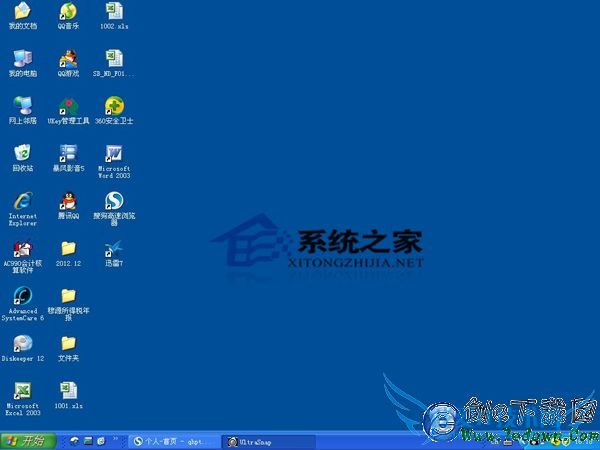Image resolution: width=600 pixels, height=450 pixels.
Task: Click the 开始 Start button
Action: (28, 441)
